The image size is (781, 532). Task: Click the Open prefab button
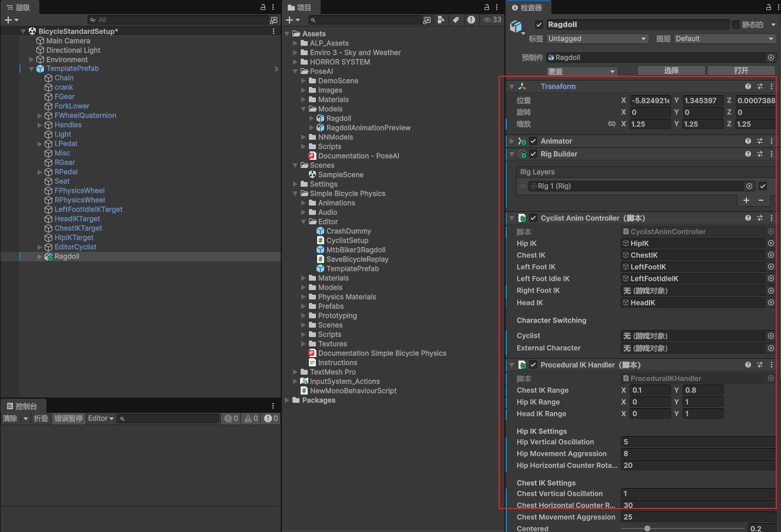click(x=741, y=70)
